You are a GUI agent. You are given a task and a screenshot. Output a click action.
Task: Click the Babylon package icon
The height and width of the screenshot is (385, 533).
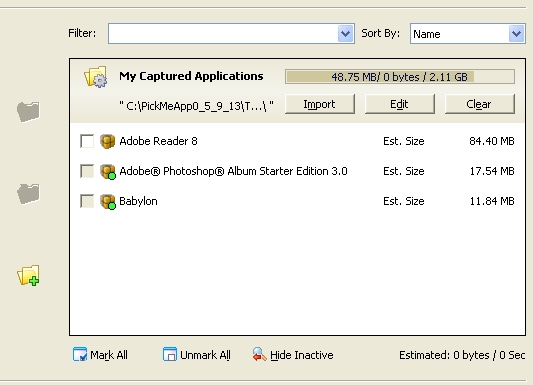pos(108,202)
